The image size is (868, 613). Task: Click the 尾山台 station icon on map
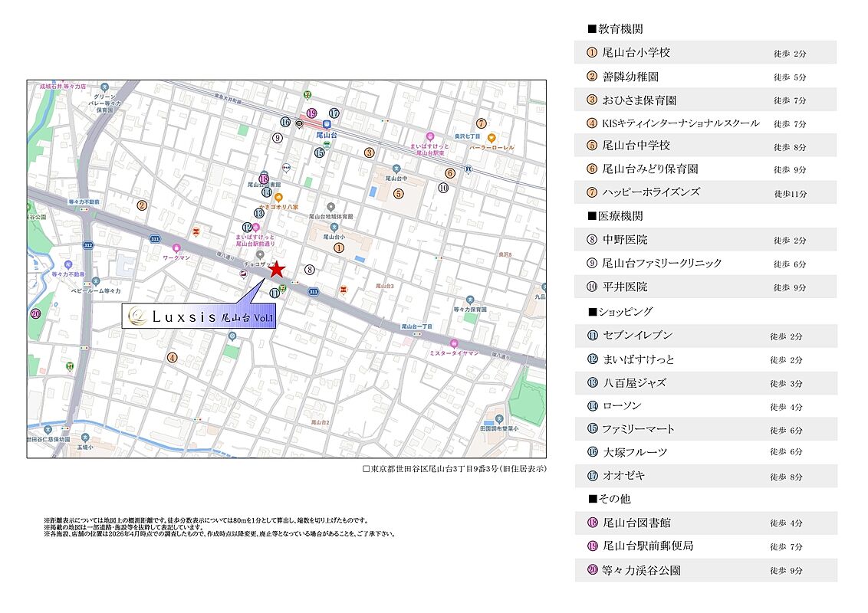tap(327, 124)
